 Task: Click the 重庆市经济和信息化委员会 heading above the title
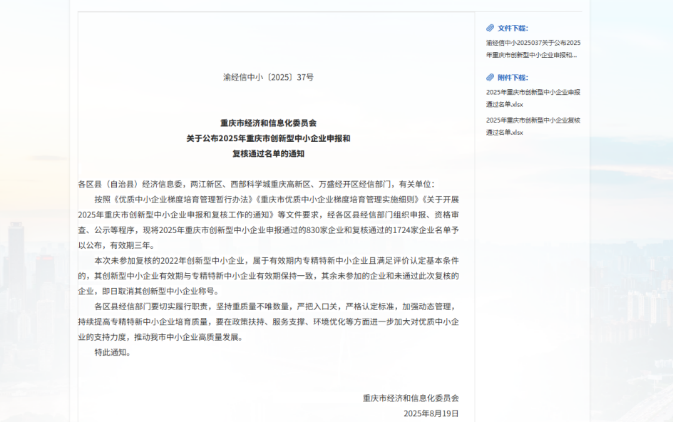pos(268,122)
